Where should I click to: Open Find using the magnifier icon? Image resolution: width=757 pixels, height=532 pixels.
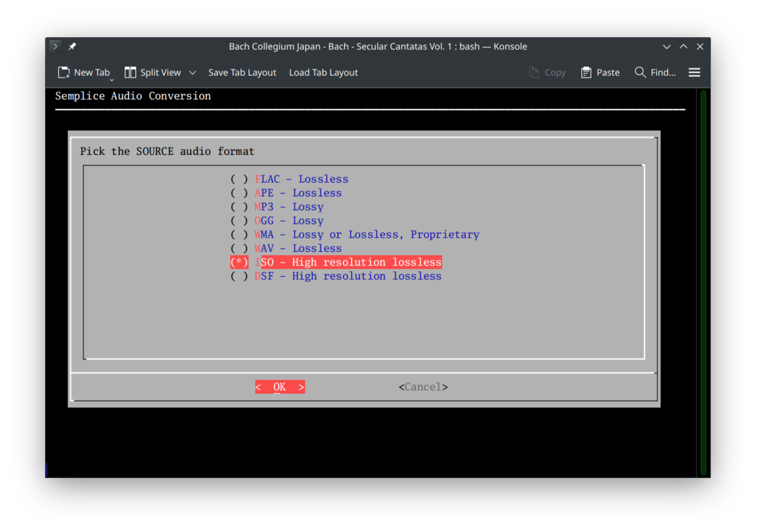click(639, 72)
